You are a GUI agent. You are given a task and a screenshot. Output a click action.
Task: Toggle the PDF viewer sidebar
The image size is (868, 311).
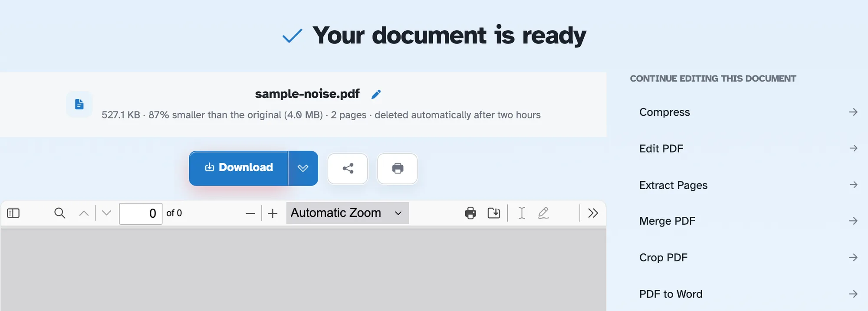[13, 213]
